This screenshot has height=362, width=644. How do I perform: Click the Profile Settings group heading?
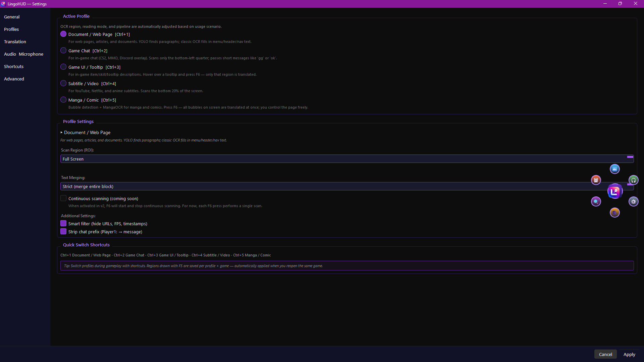(x=78, y=121)
